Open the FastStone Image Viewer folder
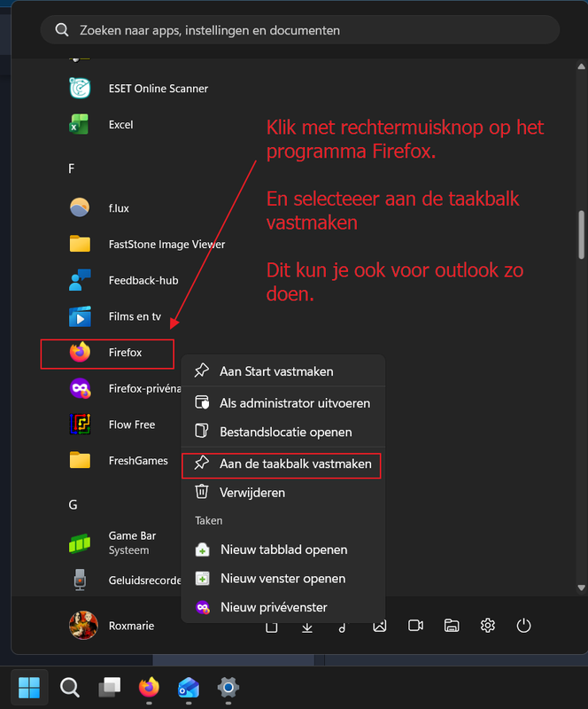The width and height of the screenshot is (588, 709). click(x=147, y=245)
